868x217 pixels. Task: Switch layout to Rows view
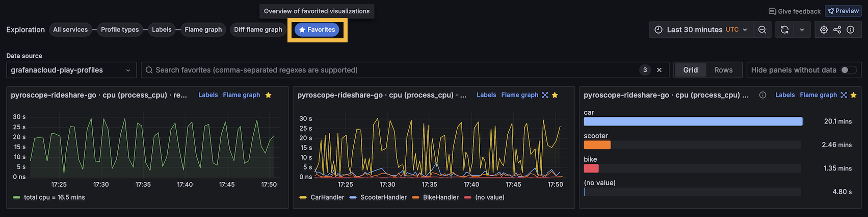(x=723, y=70)
